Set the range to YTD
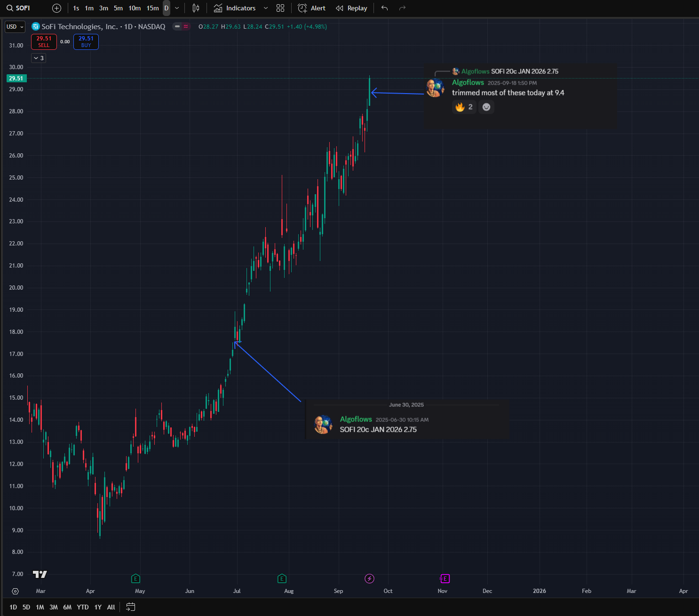 83,607
